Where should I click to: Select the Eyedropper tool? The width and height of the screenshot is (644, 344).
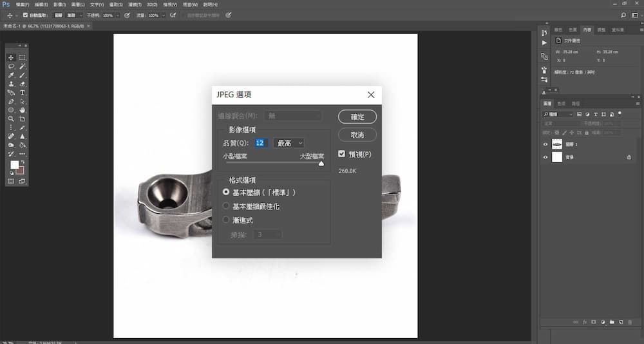(11, 75)
